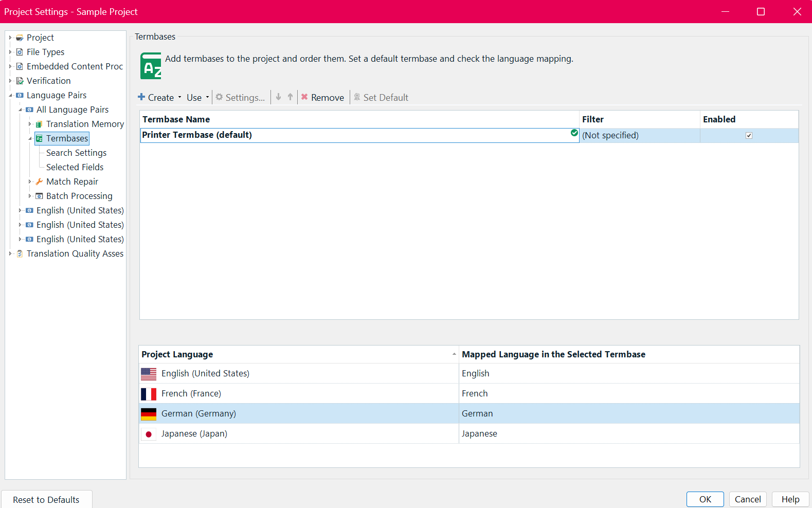
Task: Click Reset to Defaults
Action: 46,499
